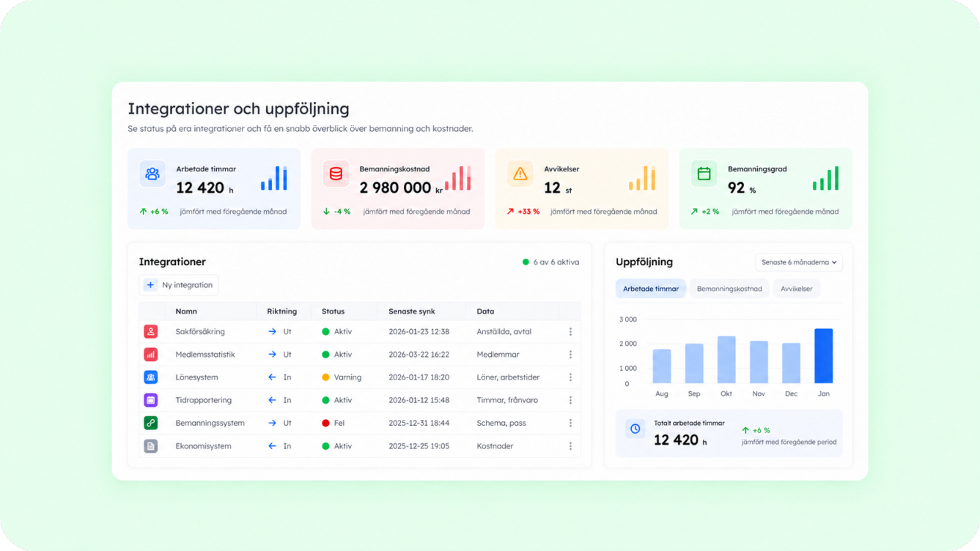Switch to the Bemanningskostnad tab

coord(729,289)
